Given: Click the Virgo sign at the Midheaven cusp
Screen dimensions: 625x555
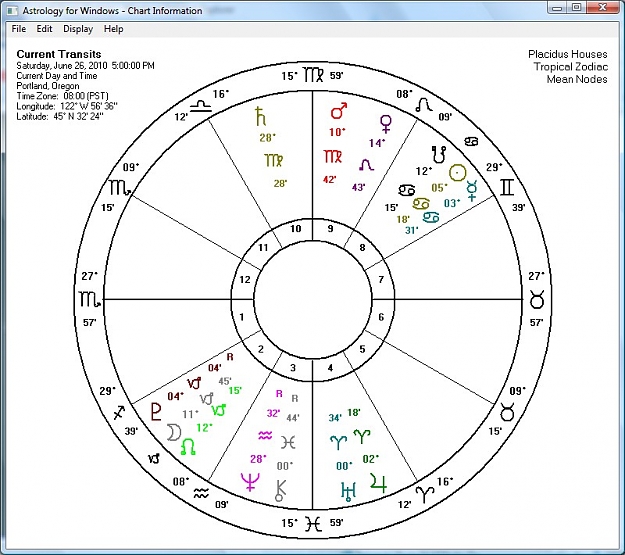Looking at the screenshot, I should pyautogui.click(x=313, y=75).
